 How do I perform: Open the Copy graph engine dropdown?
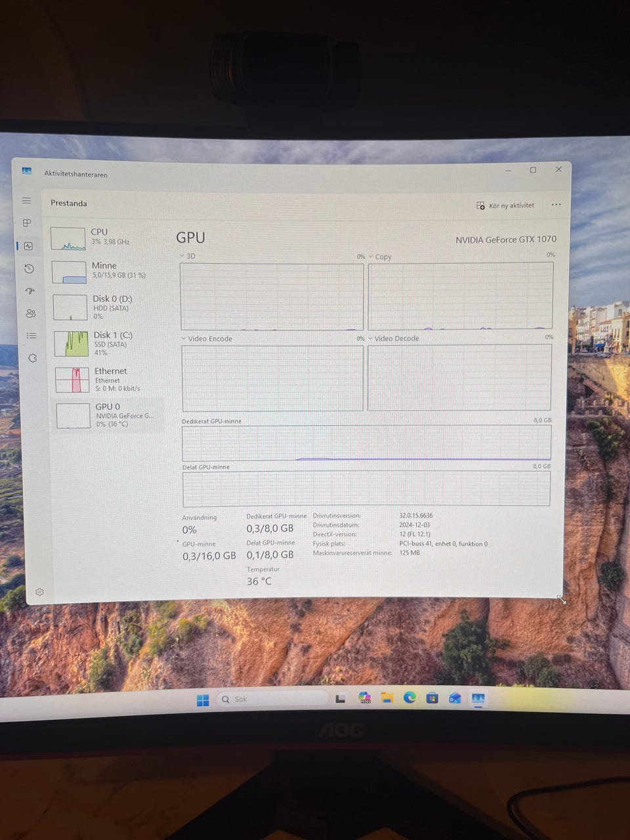pyautogui.click(x=380, y=257)
